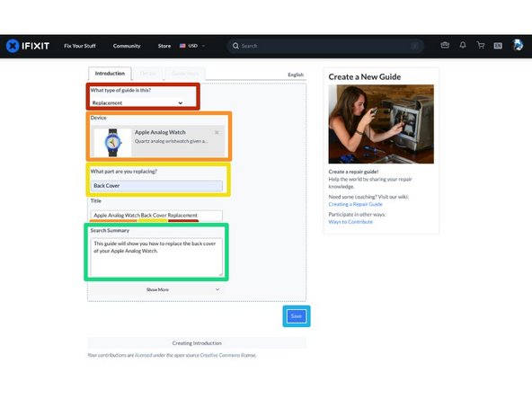The width and height of the screenshot is (532, 399).
Task: Open the Creative Commons license link
Action: click(x=227, y=355)
